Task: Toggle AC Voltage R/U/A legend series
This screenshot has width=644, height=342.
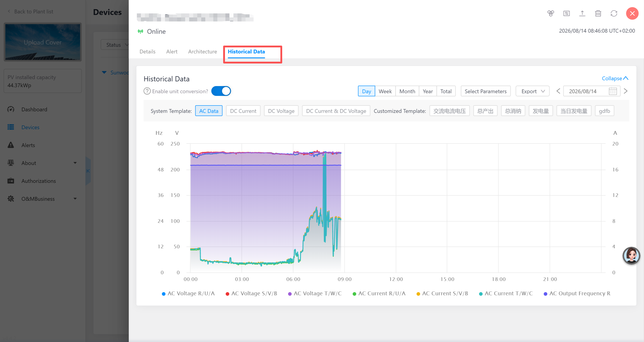Action: click(x=188, y=293)
